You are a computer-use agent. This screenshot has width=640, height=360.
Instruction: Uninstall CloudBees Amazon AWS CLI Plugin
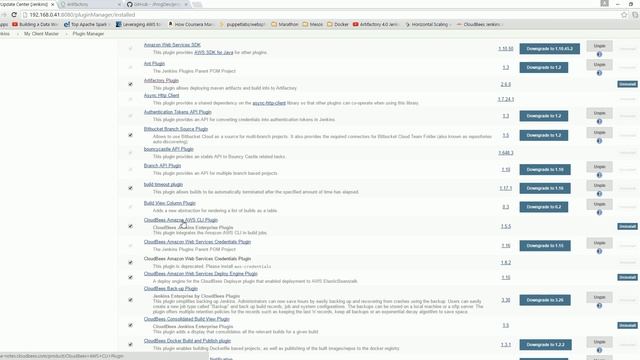click(627, 226)
